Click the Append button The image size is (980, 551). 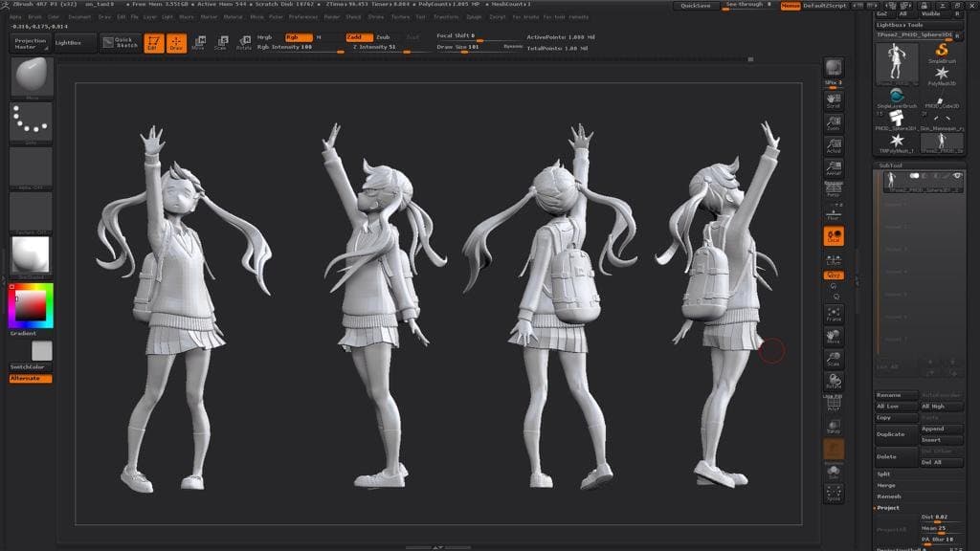pos(941,430)
